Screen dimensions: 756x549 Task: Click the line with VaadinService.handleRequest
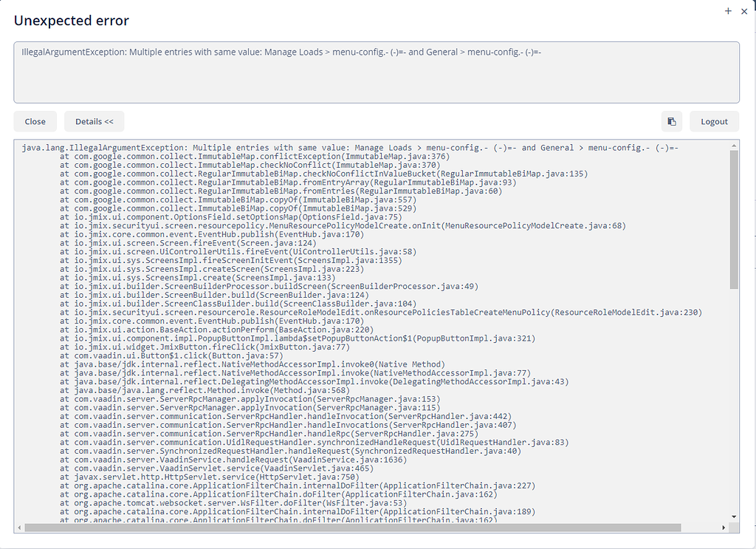tap(233, 460)
